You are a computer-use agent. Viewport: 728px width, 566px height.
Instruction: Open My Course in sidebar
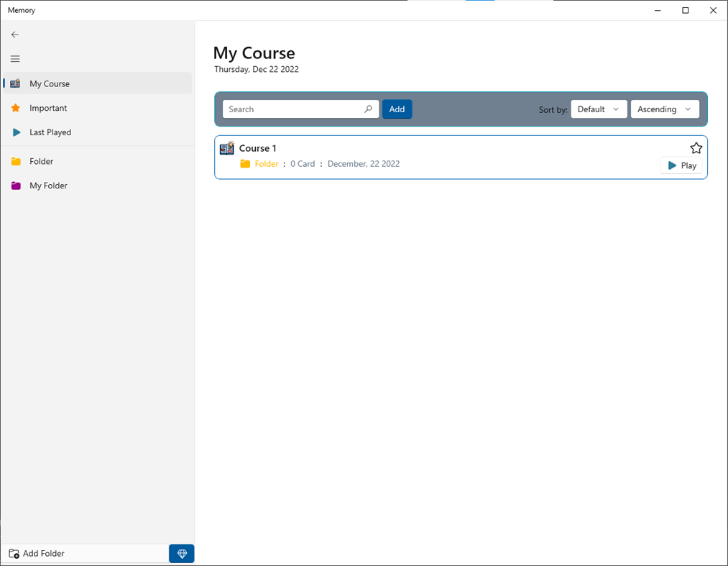[x=98, y=83]
